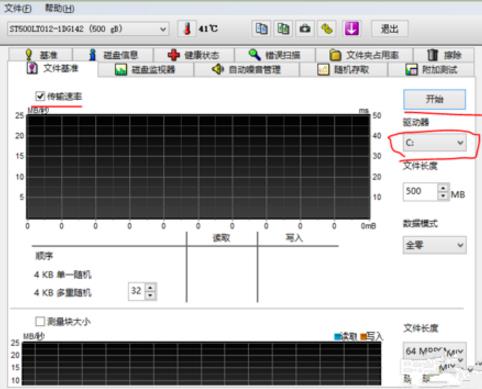
Task: Click the 4 KB 多重随机 row label
Action: (x=63, y=293)
